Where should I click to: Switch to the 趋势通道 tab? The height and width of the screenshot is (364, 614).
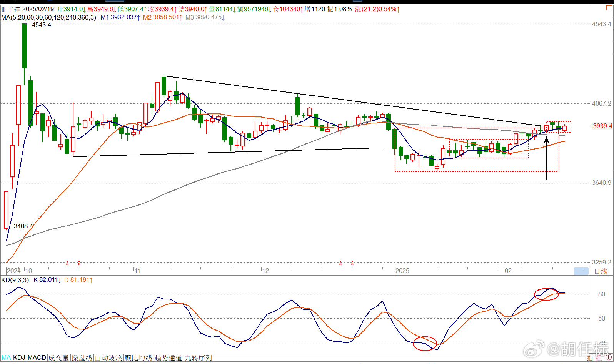(169, 357)
